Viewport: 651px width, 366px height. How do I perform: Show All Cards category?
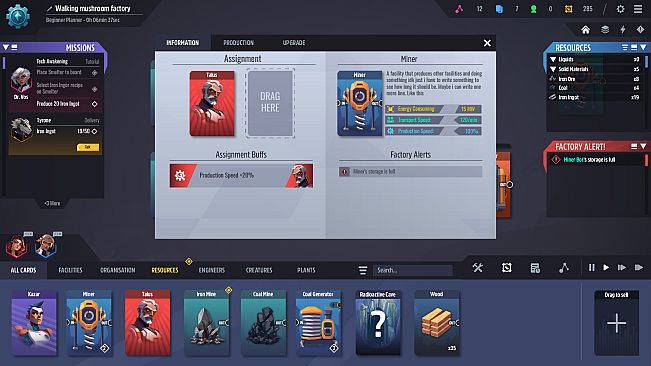(x=23, y=270)
